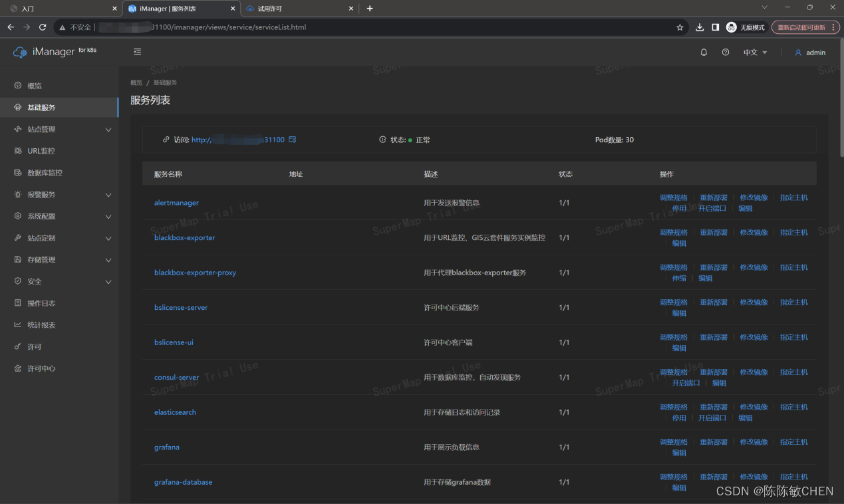Click the 数据库监控 sidebar icon

[x=18, y=173]
